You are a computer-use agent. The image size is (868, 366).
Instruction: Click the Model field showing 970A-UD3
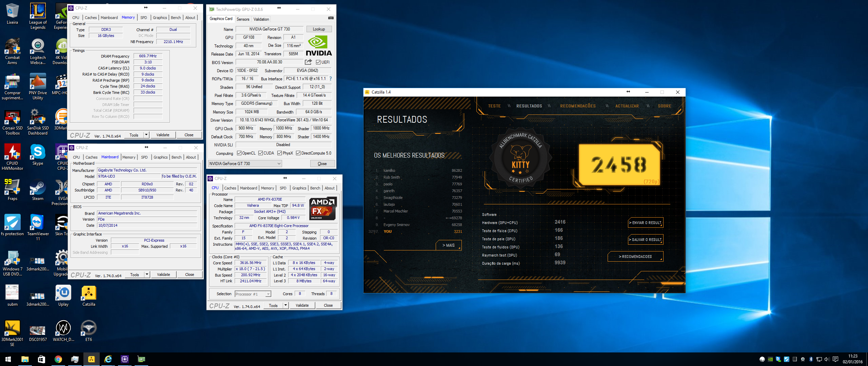point(129,176)
